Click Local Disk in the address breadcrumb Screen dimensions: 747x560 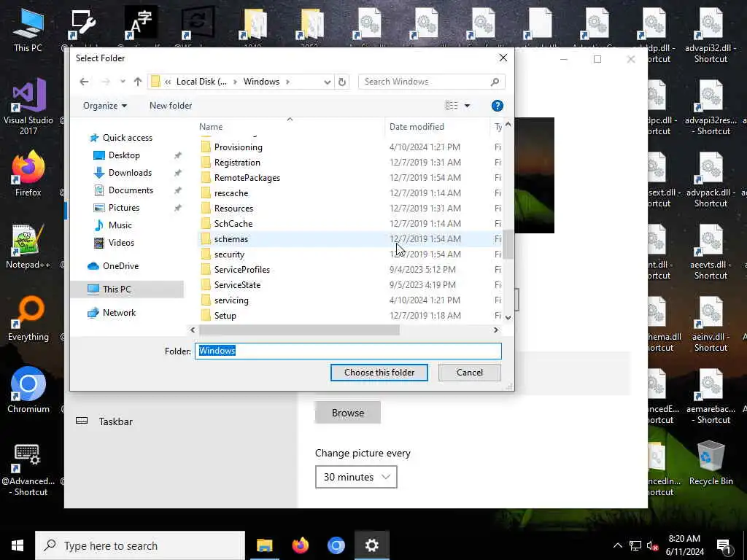[201, 82]
